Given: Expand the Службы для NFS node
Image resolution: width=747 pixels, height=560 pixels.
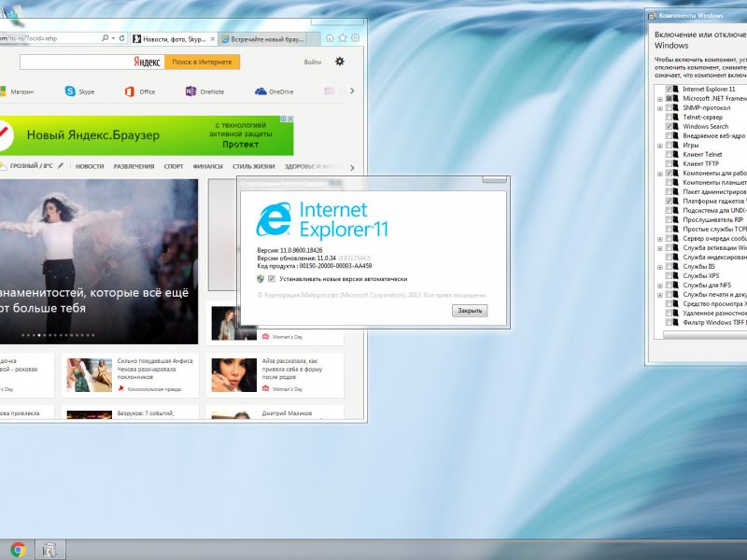Looking at the screenshot, I should click(x=660, y=286).
